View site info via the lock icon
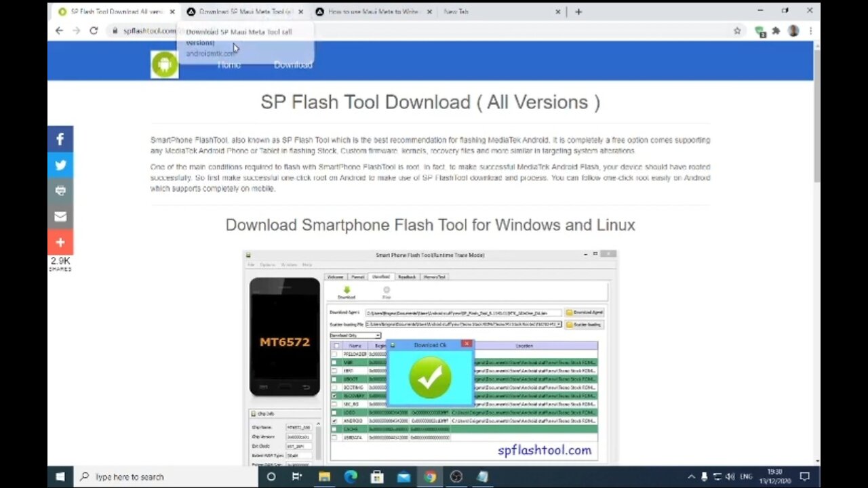Viewport: 868px width, 488px height. pos(115,30)
